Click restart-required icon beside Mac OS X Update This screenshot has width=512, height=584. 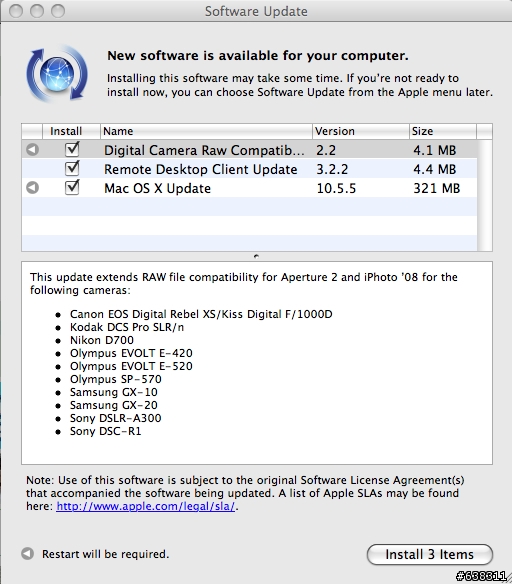point(32,187)
